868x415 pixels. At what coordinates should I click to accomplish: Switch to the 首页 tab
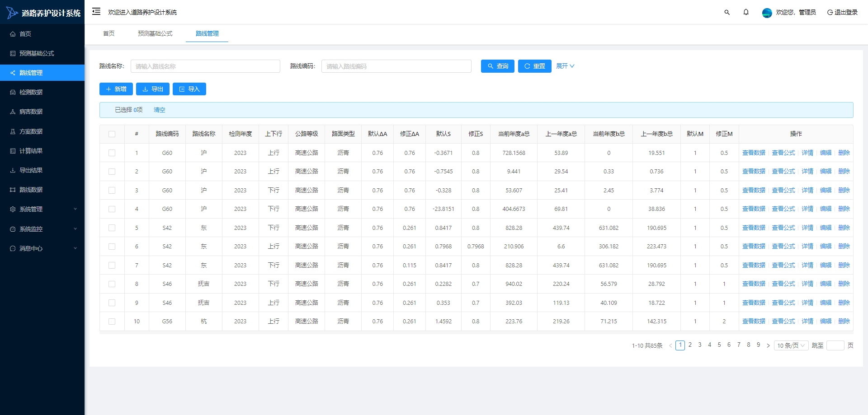coord(108,33)
